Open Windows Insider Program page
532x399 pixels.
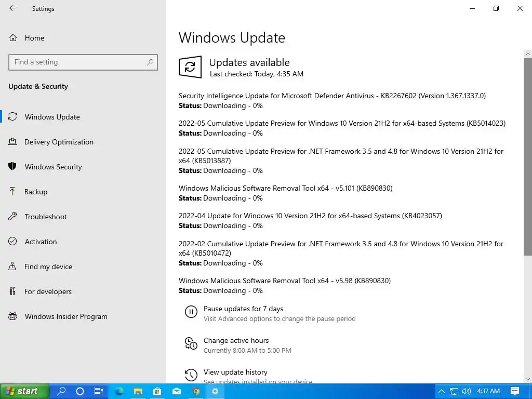coord(66,316)
